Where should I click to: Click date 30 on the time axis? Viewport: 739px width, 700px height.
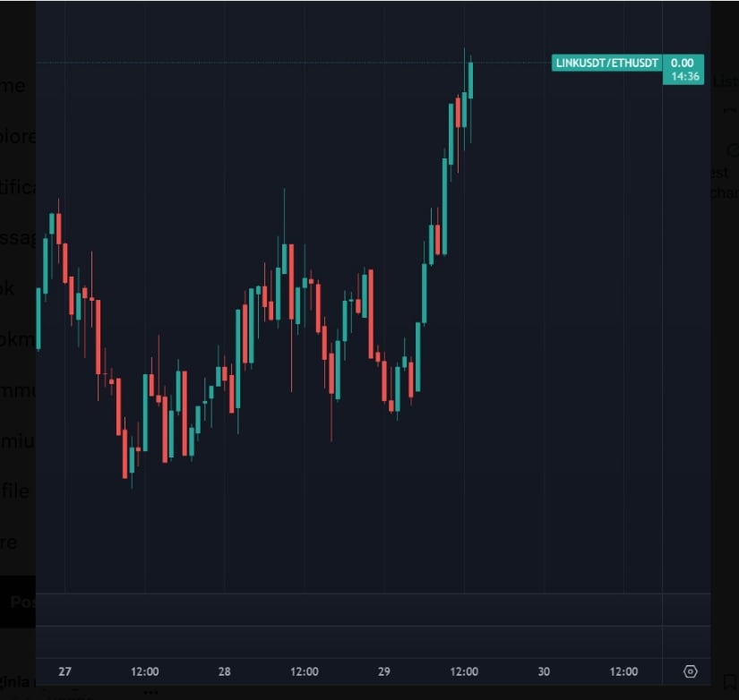(544, 671)
